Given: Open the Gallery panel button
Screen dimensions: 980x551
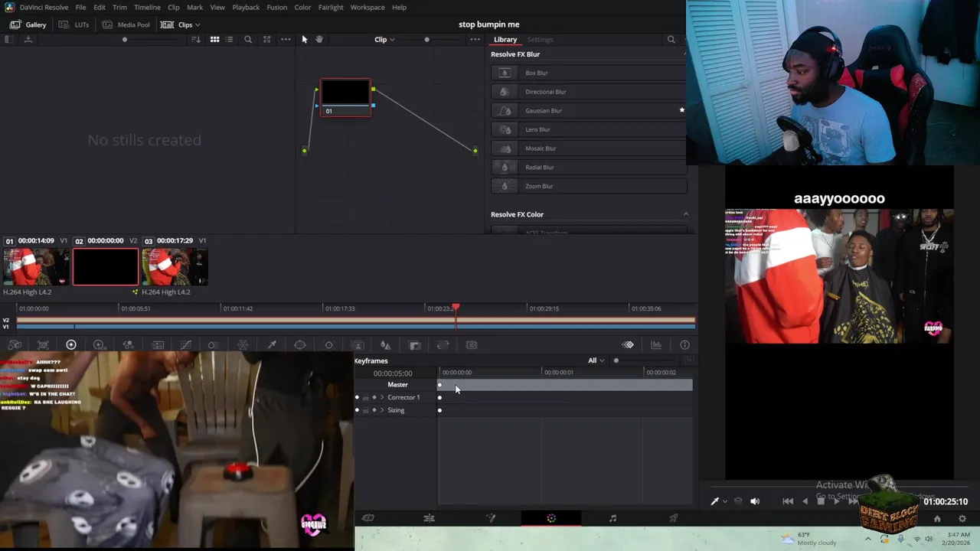Looking at the screenshot, I should point(28,24).
